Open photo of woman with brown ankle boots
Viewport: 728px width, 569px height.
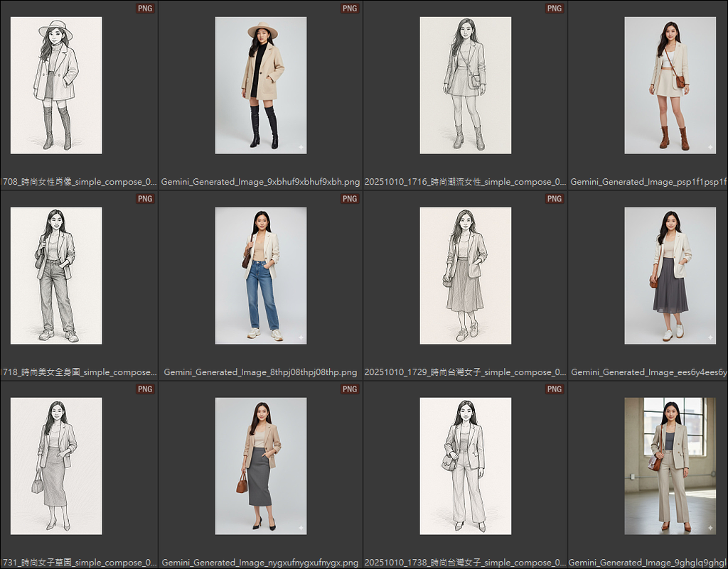pos(670,85)
